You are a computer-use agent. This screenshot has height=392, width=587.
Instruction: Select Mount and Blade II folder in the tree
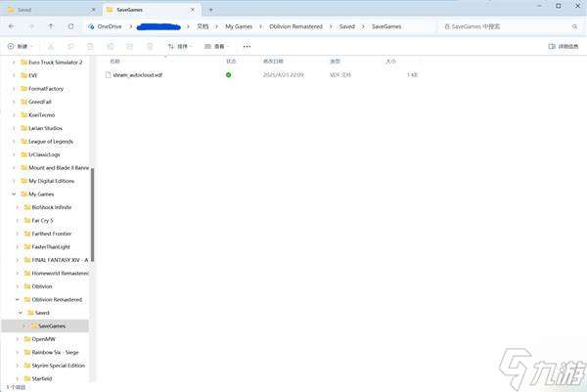(59, 167)
